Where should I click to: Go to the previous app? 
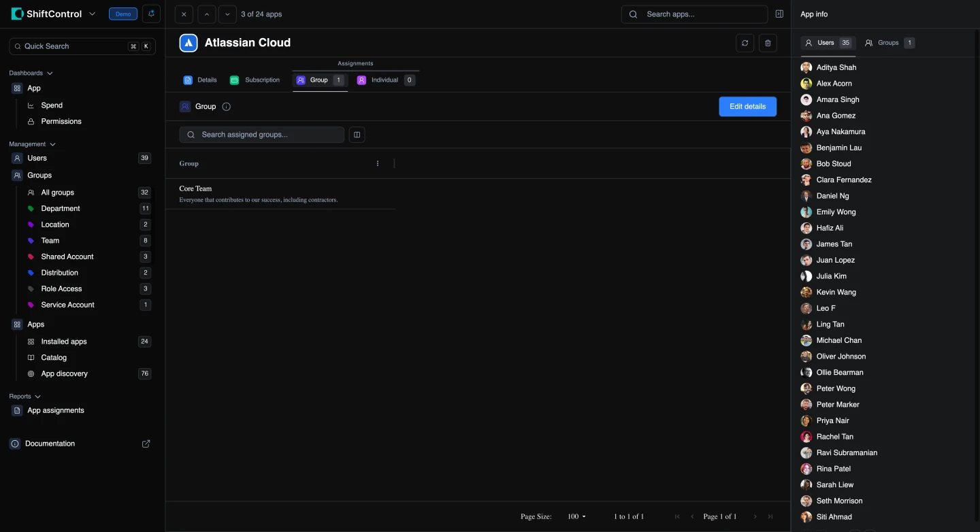tap(206, 14)
